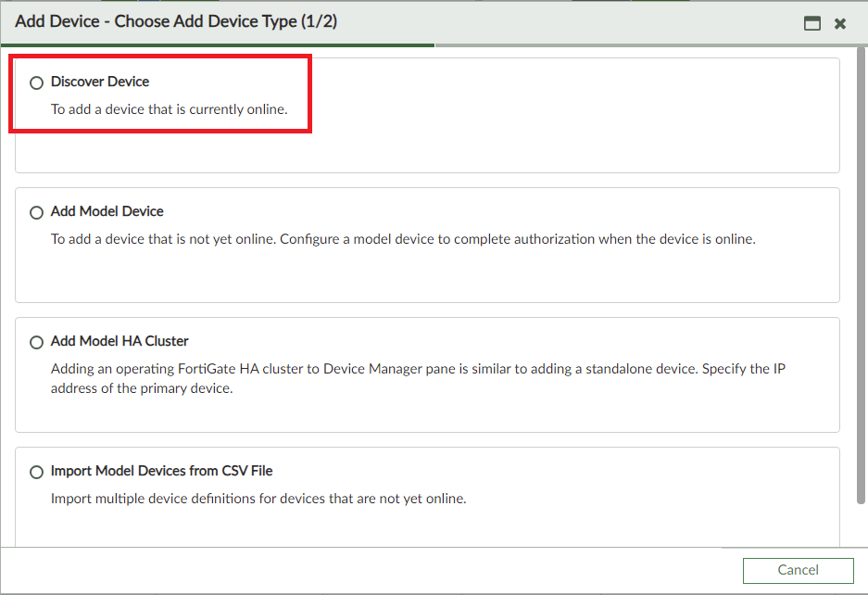Viewport: 868px width, 595px height.
Task: Click the 'Discover Device' heading text
Action: [x=100, y=82]
